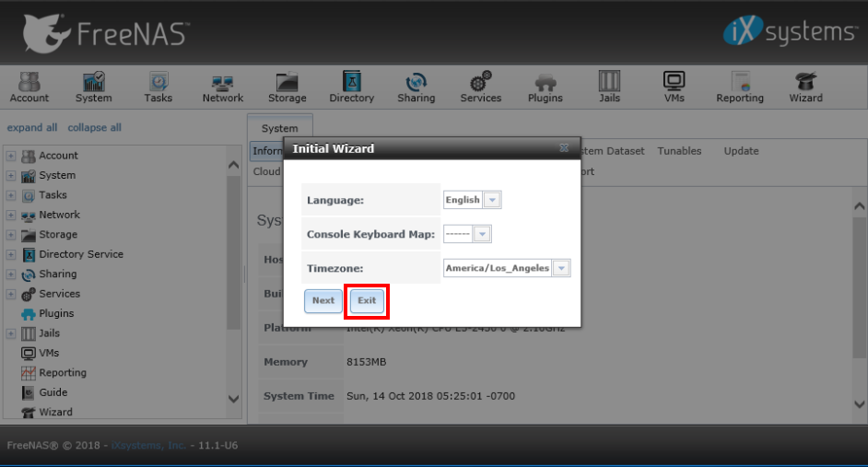This screenshot has width=868, height=467.
Task: Expand the Jails tree node
Action: (x=11, y=333)
